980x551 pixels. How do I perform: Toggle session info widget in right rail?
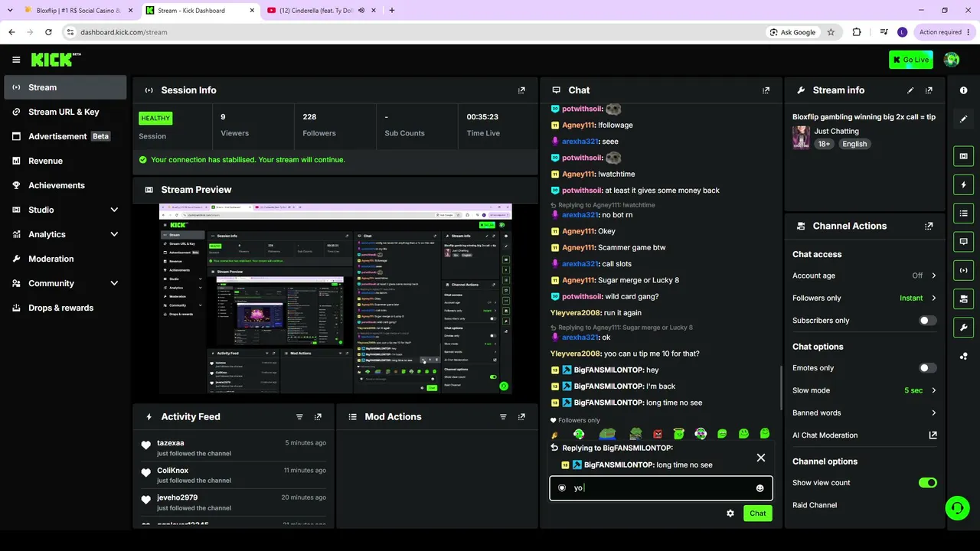click(x=963, y=270)
